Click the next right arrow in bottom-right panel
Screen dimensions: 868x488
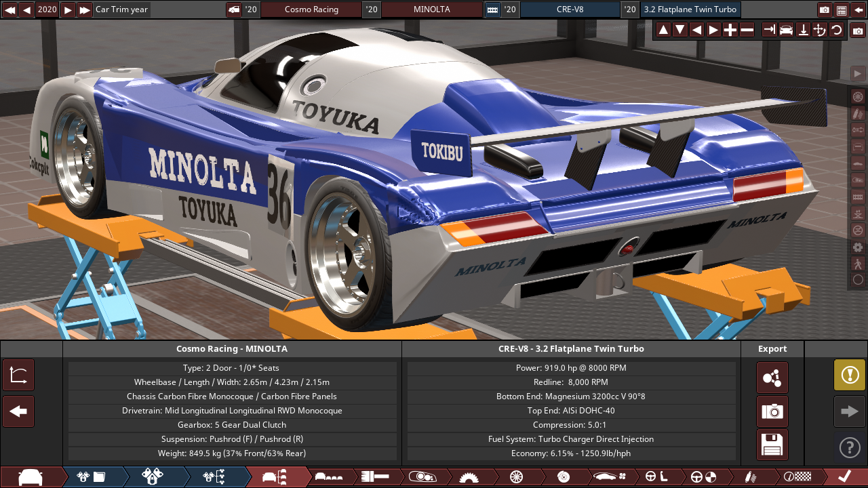click(x=850, y=411)
